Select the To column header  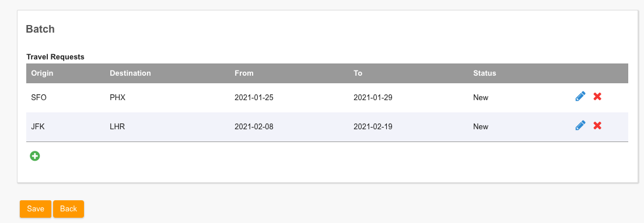pos(358,73)
